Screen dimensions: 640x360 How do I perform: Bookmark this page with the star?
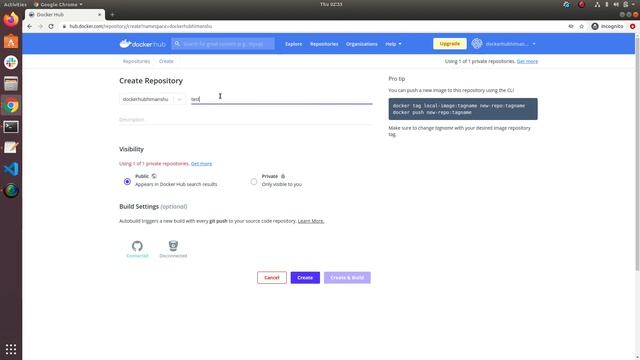[x=582, y=26]
